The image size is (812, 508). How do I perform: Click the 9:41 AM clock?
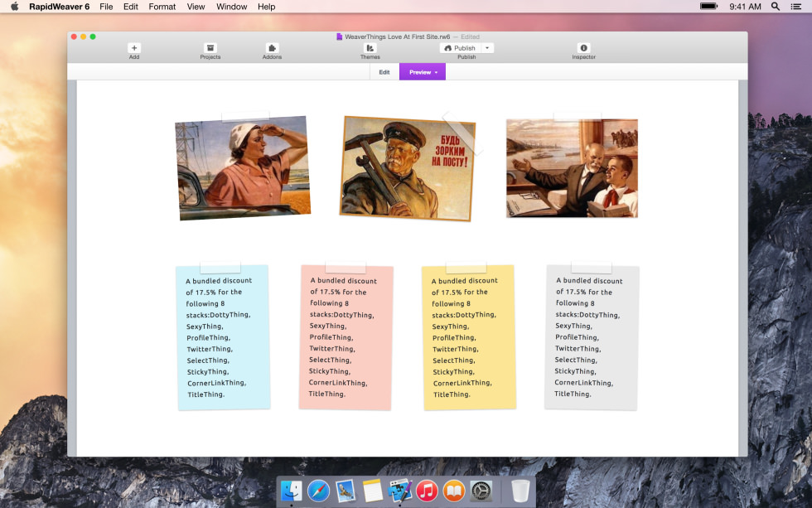click(x=745, y=7)
